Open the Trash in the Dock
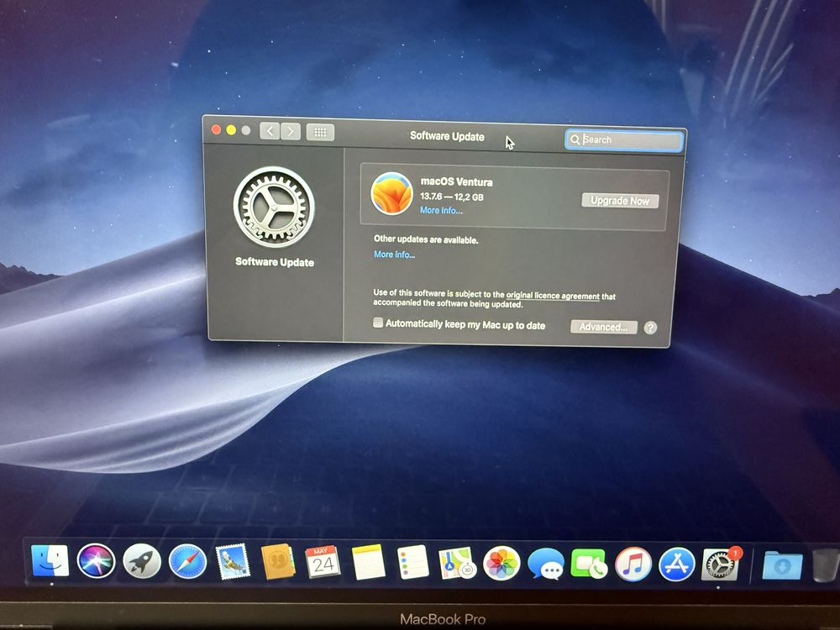This screenshot has width=840, height=630. click(827, 565)
